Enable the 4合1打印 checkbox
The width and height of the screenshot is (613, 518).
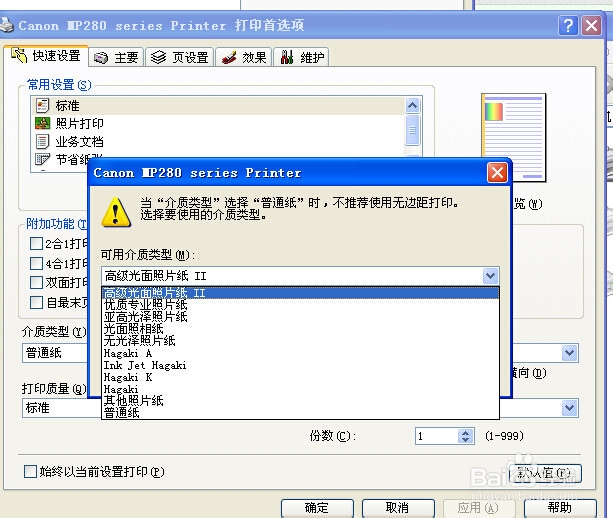click(36, 263)
